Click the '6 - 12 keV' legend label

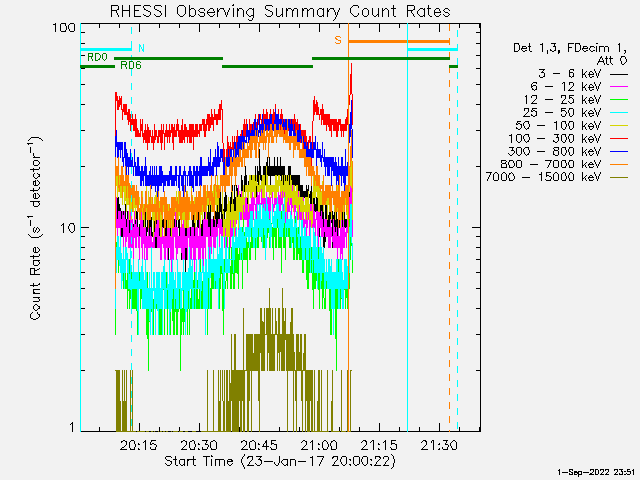click(566, 87)
